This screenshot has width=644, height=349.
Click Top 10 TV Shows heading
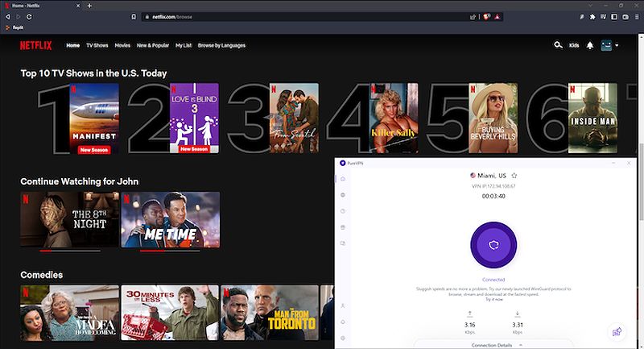pyautogui.click(x=93, y=73)
